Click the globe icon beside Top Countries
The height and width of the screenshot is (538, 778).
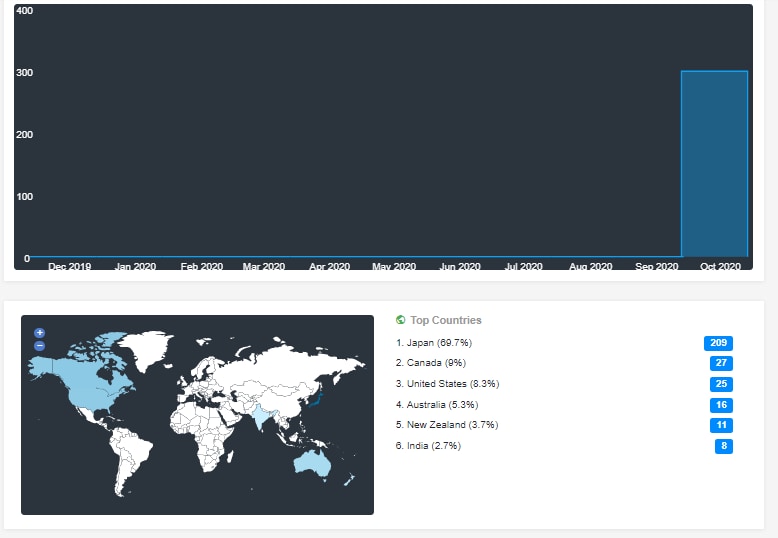coord(400,320)
